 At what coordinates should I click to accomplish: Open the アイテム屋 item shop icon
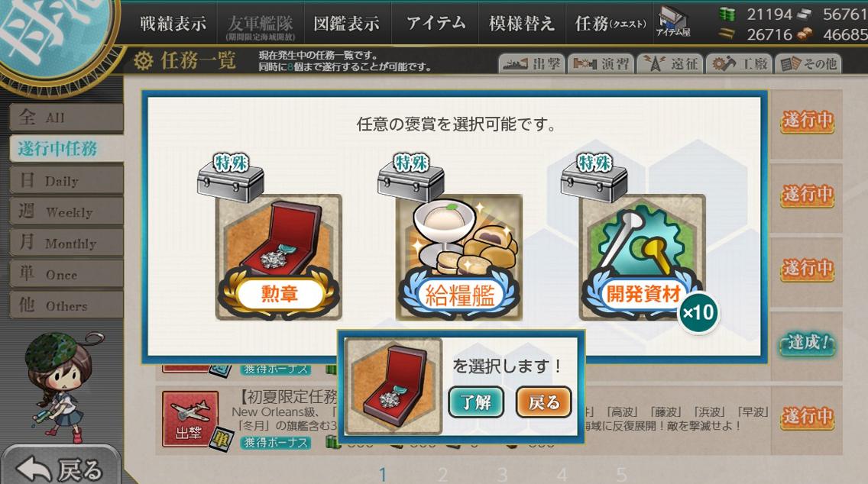672,23
